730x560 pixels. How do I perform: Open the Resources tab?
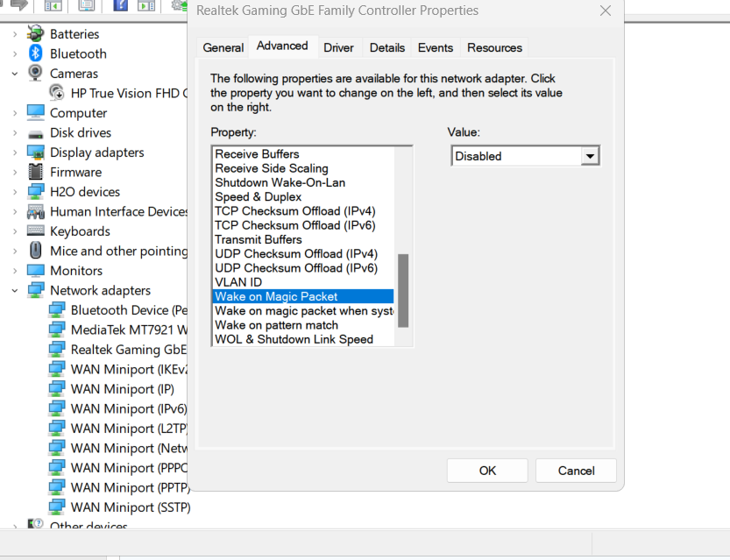[x=494, y=47]
